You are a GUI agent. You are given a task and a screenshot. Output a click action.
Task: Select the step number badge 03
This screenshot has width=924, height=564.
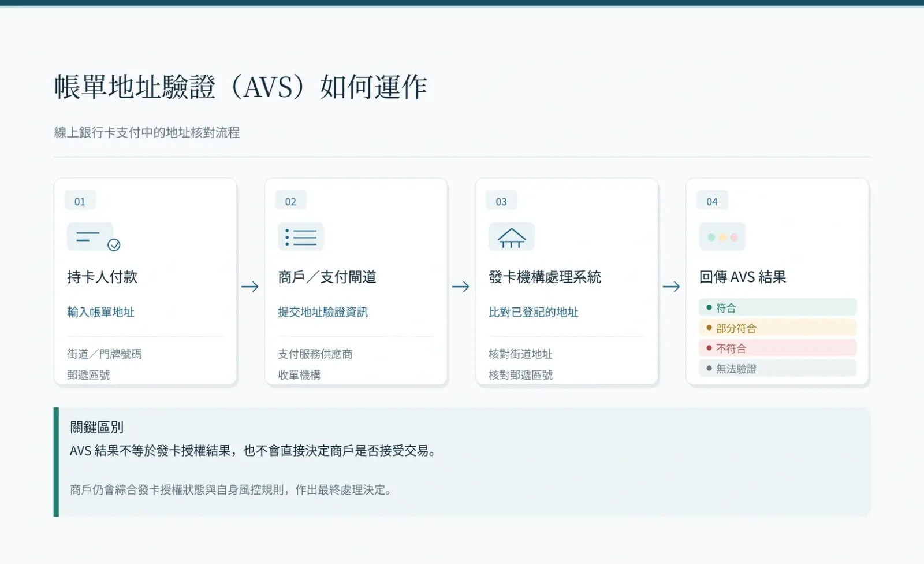tap(501, 201)
